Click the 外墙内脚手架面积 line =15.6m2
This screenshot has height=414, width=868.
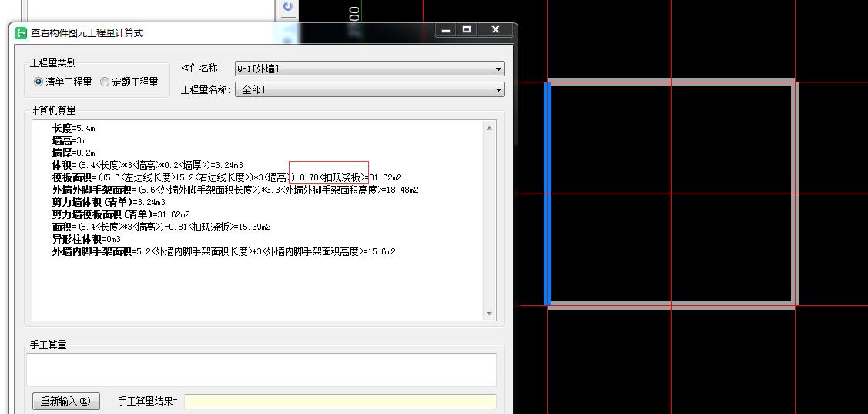coord(223,251)
